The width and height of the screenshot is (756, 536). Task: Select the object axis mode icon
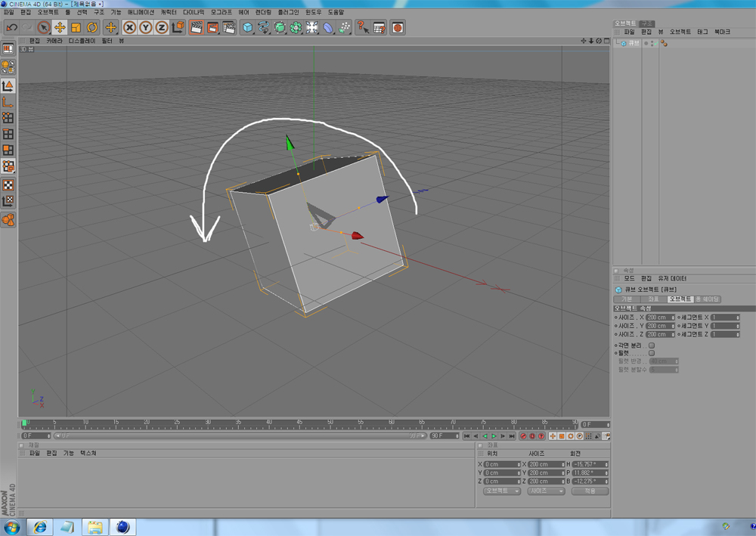(8, 102)
